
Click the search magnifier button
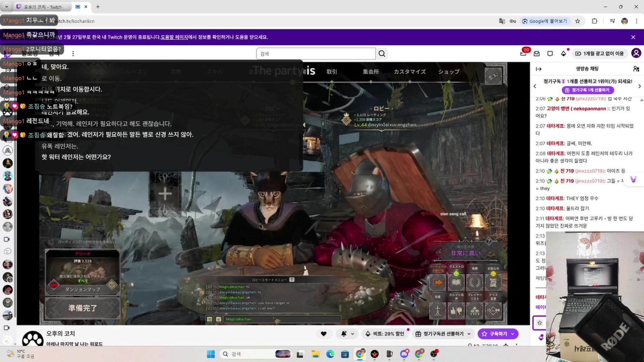tap(382, 54)
